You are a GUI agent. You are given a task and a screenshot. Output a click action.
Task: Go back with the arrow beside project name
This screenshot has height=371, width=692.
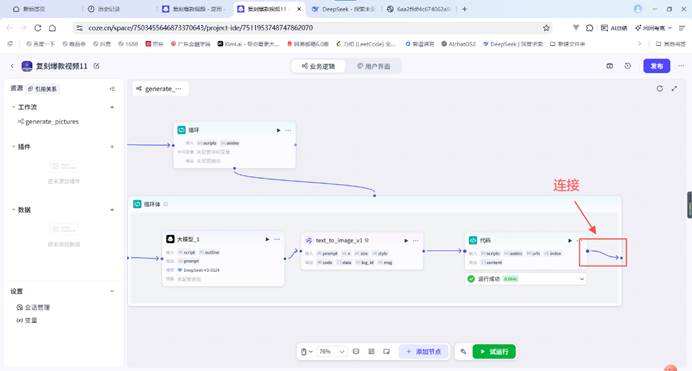[12, 66]
